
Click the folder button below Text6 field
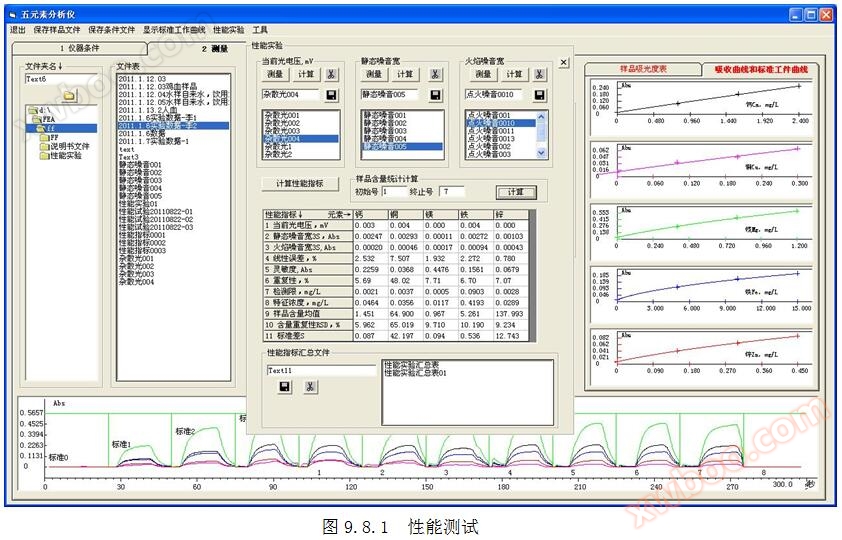69,95
